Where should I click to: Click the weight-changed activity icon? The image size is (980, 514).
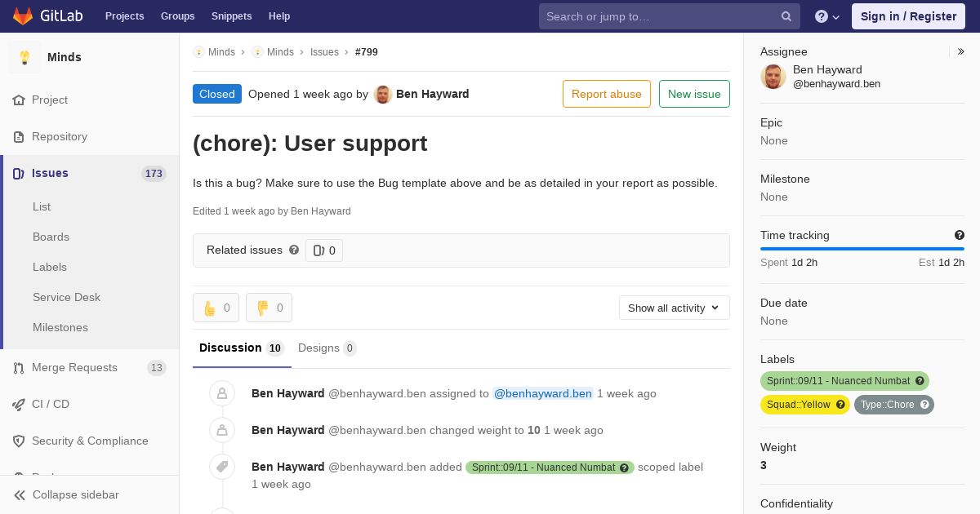pyautogui.click(x=222, y=430)
